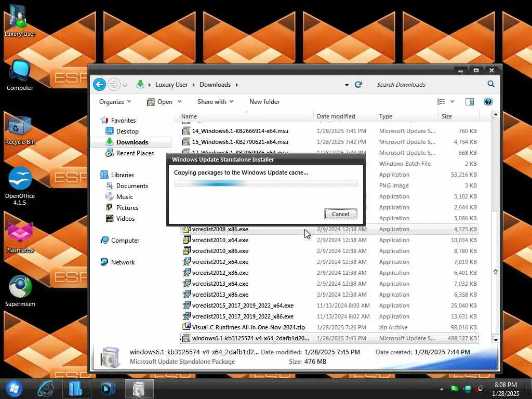The height and width of the screenshot is (399, 532).
Task: Open Music library in the navigation pane
Action: [124, 197]
